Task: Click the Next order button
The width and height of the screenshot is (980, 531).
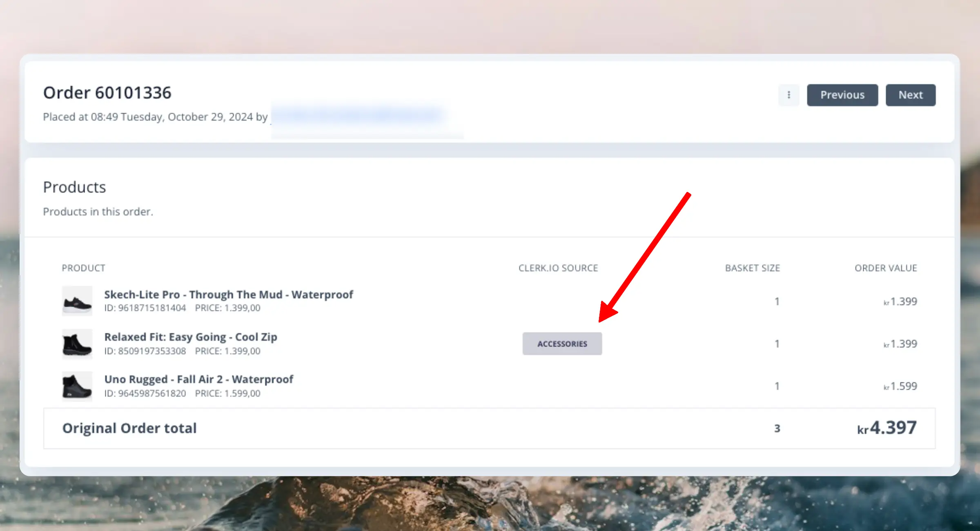Action: [x=910, y=95]
